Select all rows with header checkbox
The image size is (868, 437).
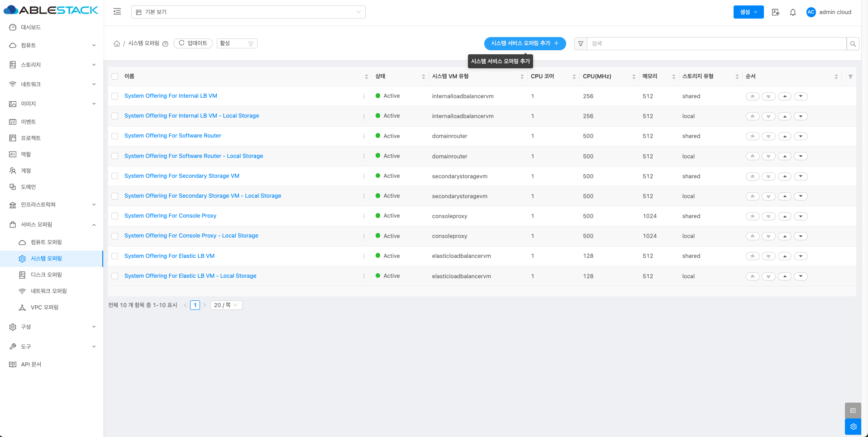(115, 76)
